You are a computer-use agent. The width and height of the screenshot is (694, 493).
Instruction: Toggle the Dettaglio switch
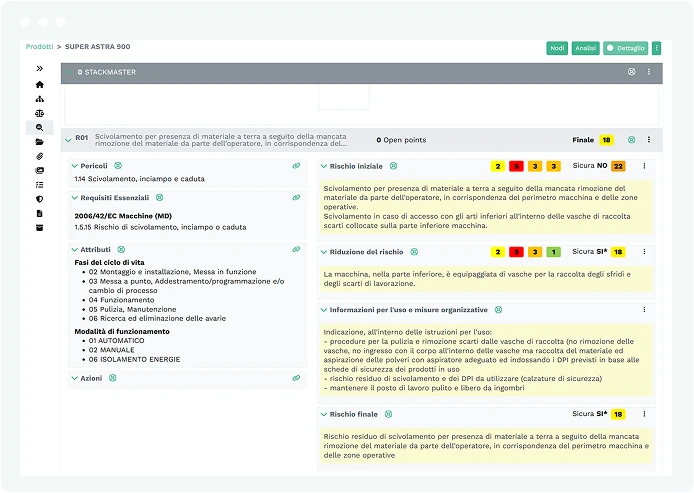coord(625,48)
